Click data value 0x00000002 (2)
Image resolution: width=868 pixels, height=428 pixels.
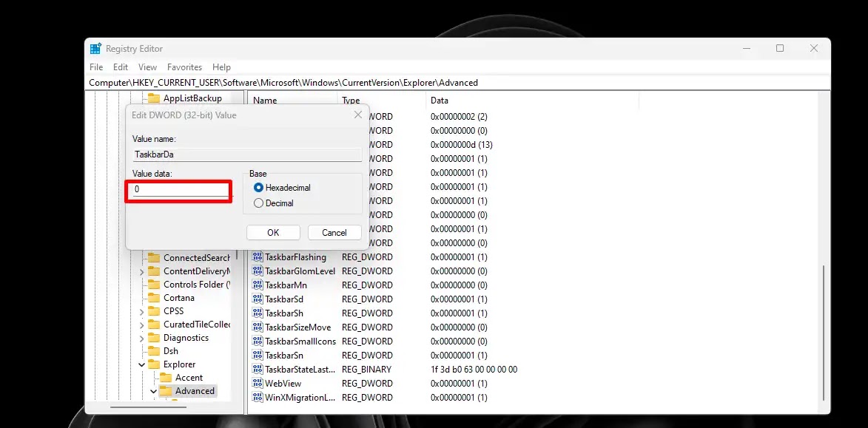coord(459,117)
